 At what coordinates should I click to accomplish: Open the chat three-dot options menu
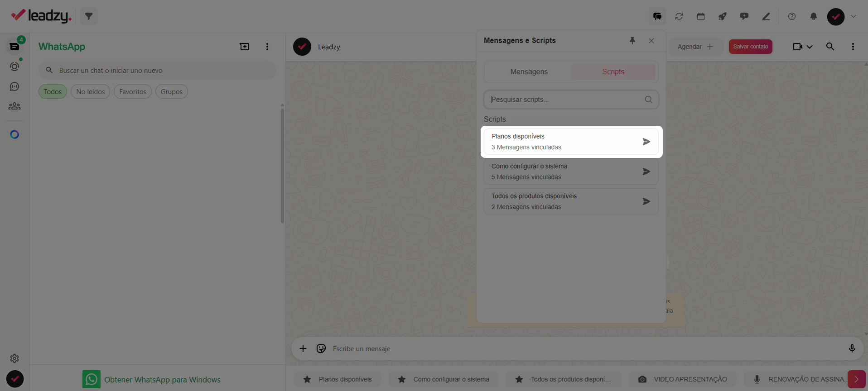click(853, 47)
